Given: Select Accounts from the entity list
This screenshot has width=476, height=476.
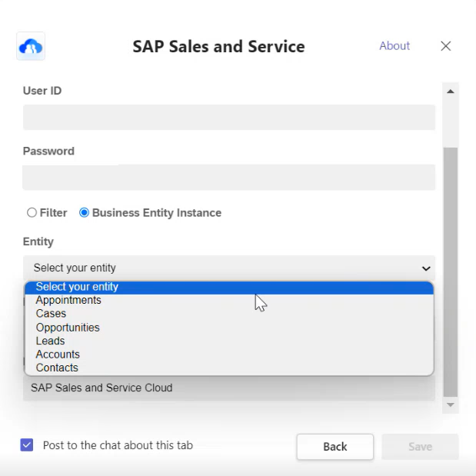Looking at the screenshot, I should click(229, 355).
